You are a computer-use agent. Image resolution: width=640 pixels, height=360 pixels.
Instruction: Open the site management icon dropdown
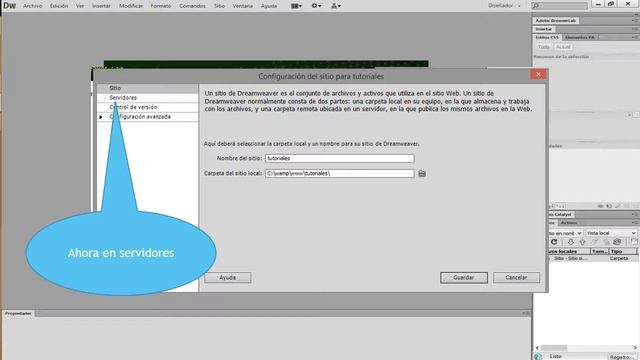pos(336,6)
